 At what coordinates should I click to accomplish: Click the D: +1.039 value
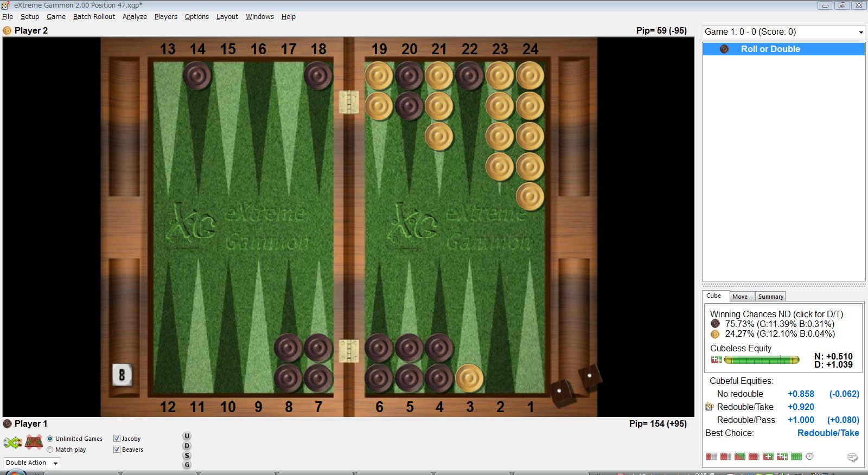click(833, 365)
